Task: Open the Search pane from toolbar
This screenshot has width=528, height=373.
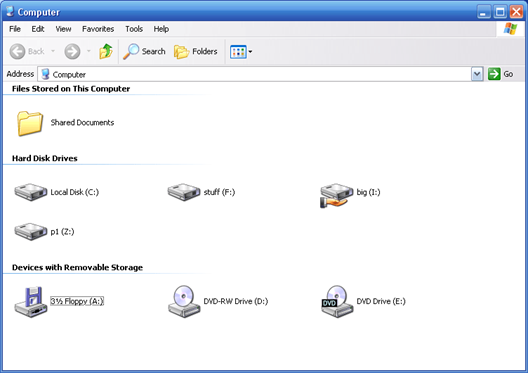Action: pos(144,52)
